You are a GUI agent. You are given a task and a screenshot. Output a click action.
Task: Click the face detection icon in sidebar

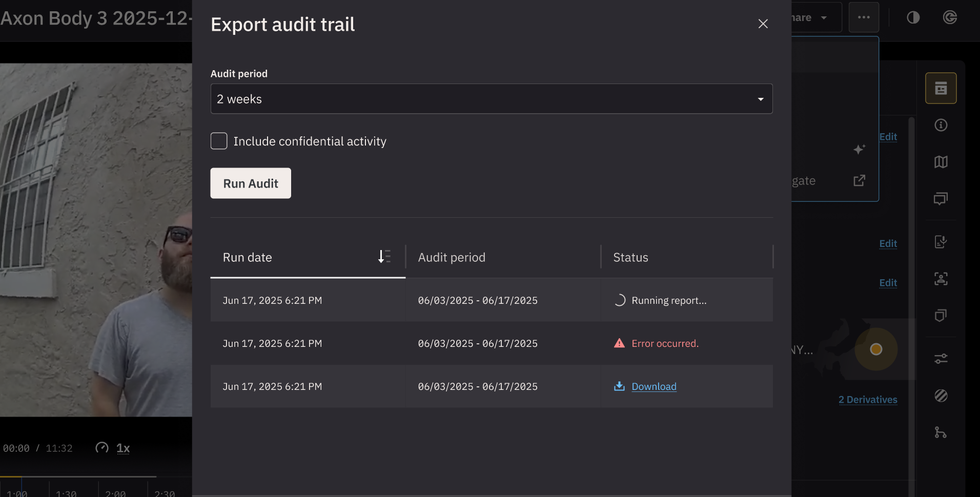(x=941, y=279)
